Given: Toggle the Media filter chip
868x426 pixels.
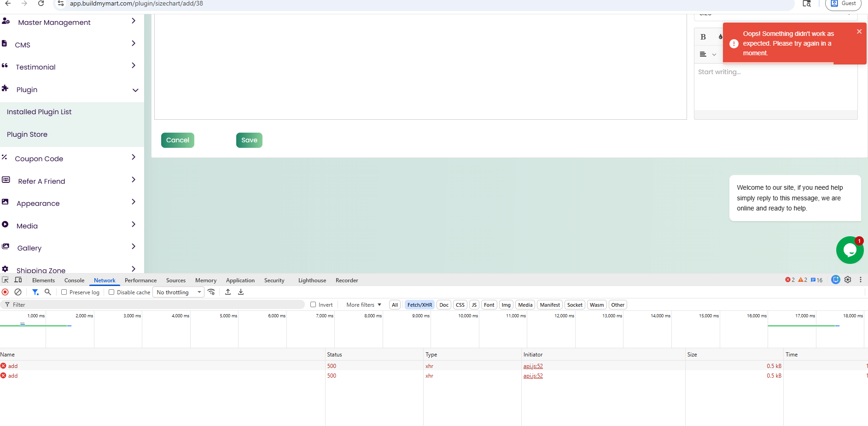Looking at the screenshot, I should pyautogui.click(x=525, y=305).
